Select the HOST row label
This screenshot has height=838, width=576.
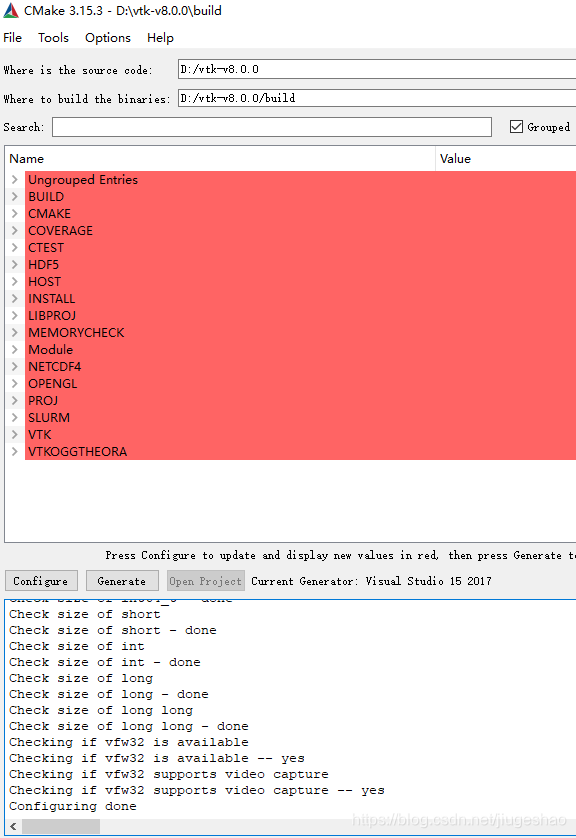[44, 282]
